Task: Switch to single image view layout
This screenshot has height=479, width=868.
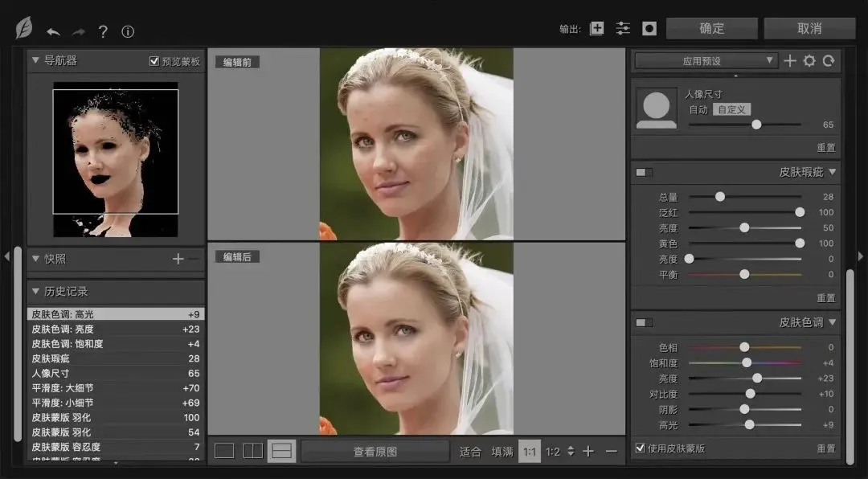Action: [224, 452]
